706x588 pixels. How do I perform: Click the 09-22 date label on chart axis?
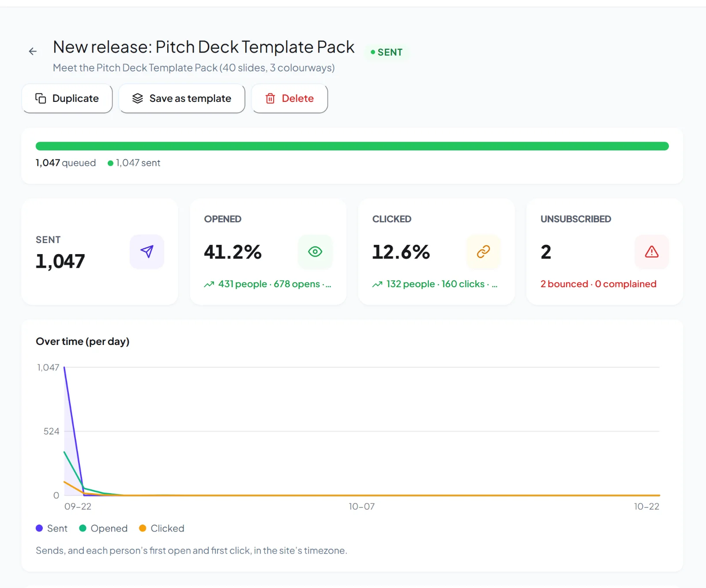click(78, 506)
